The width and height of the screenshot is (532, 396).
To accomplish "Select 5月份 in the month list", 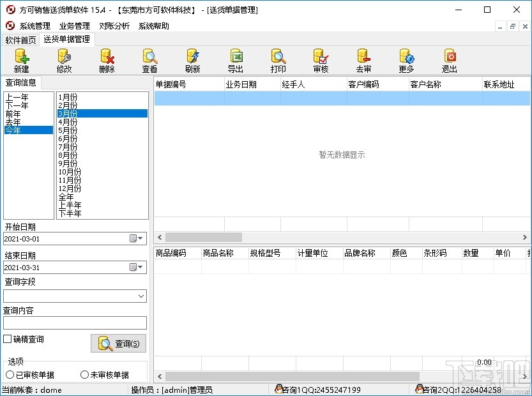I will tap(70, 130).
